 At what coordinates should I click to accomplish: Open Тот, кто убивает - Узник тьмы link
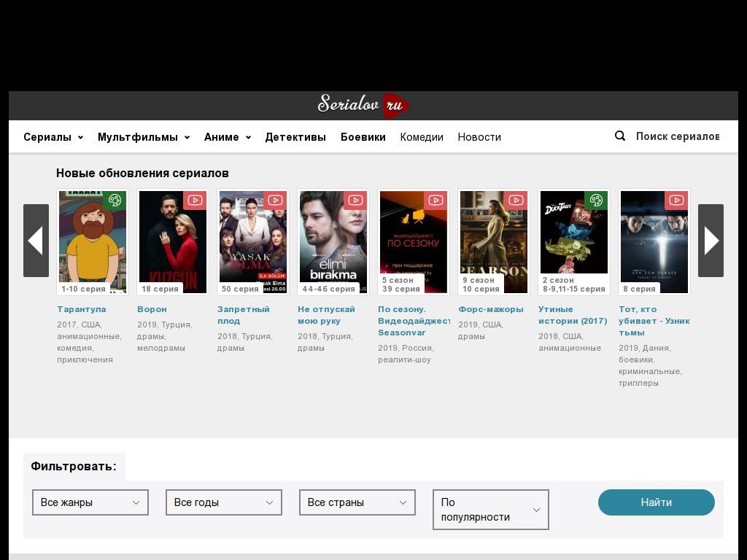point(654,321)
